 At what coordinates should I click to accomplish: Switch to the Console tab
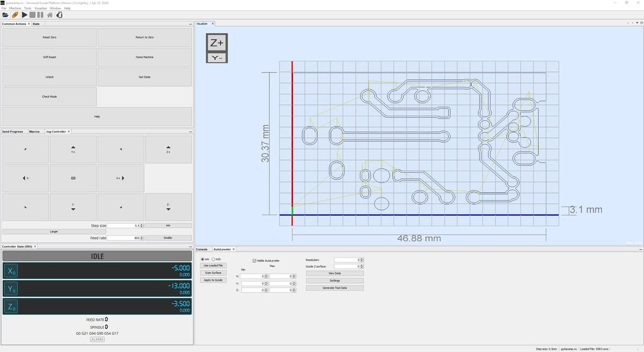click(x=202, y=250)
